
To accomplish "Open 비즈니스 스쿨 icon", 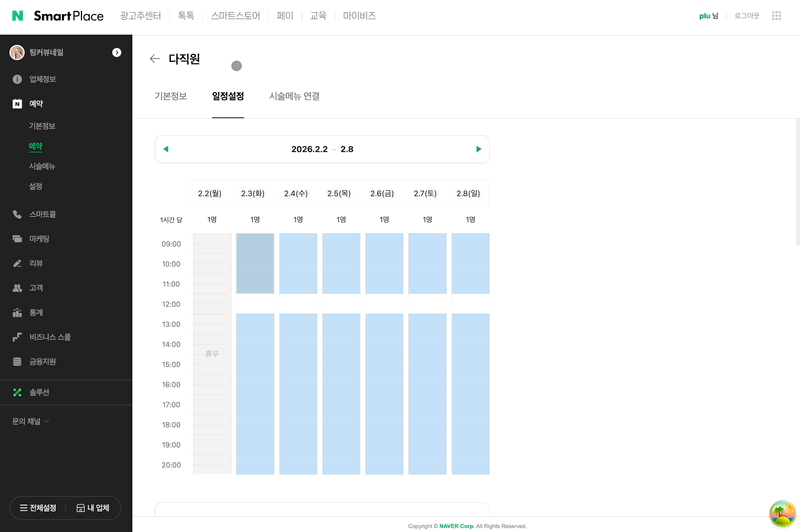I will pos(17,337).
